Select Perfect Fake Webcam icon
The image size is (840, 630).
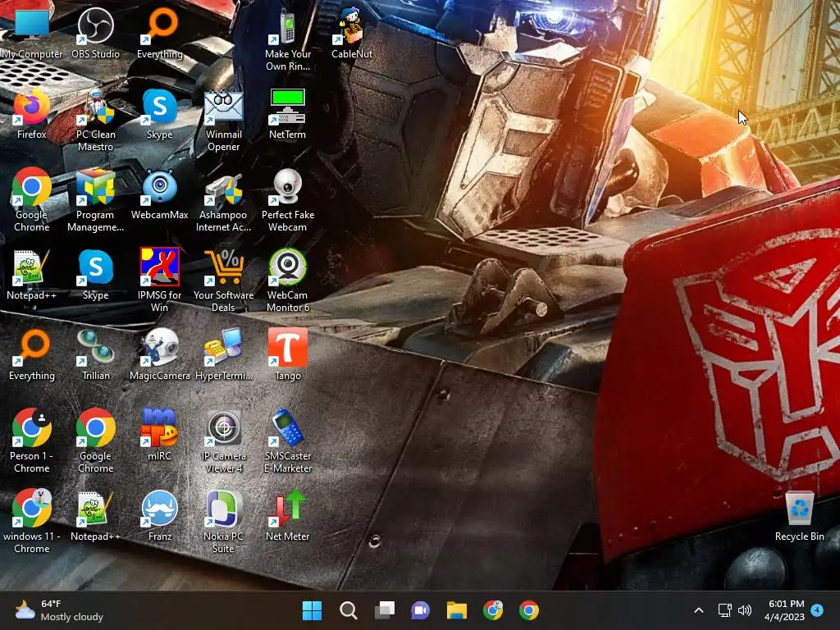coord(288,201)
